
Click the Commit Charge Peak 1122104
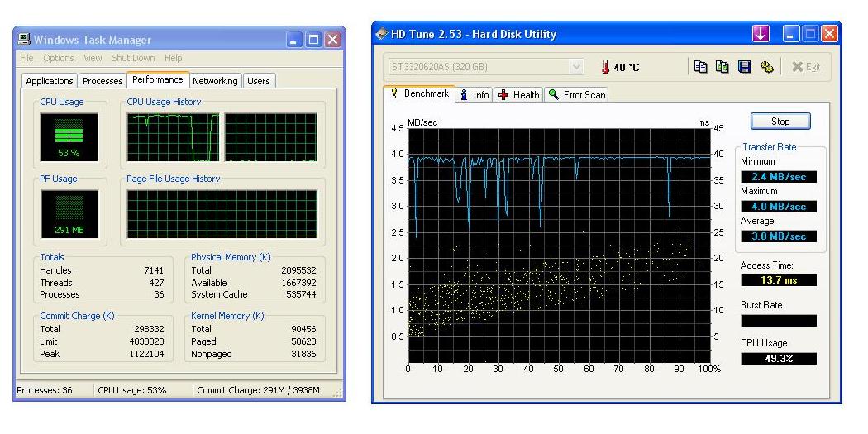pyautogui.click(x=146, y=354)
